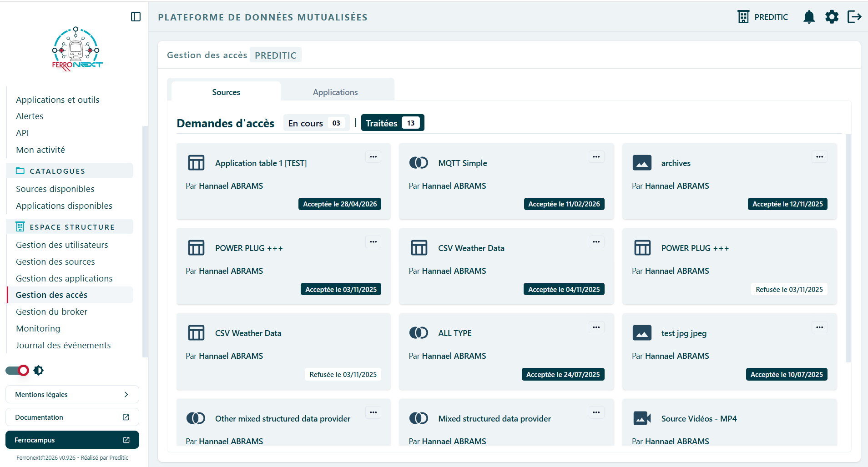868x467 pixels.
Task: Open options menu for Mixed structured data provider
Action: [x=596, y=412]
